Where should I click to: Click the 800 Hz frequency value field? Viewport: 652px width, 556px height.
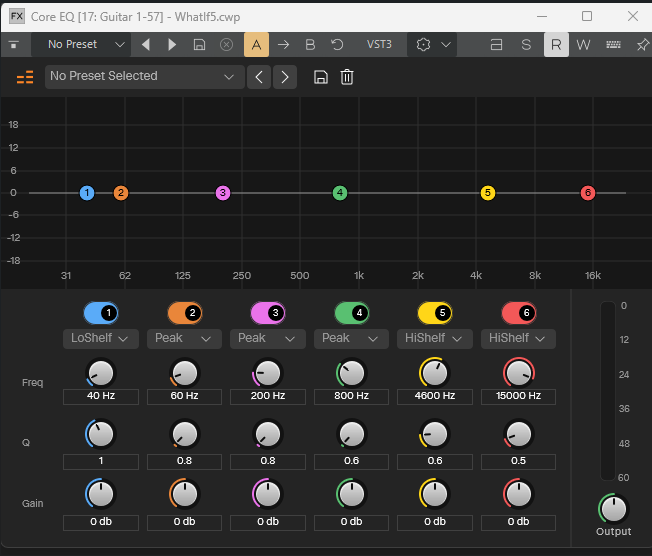(352, 396)
